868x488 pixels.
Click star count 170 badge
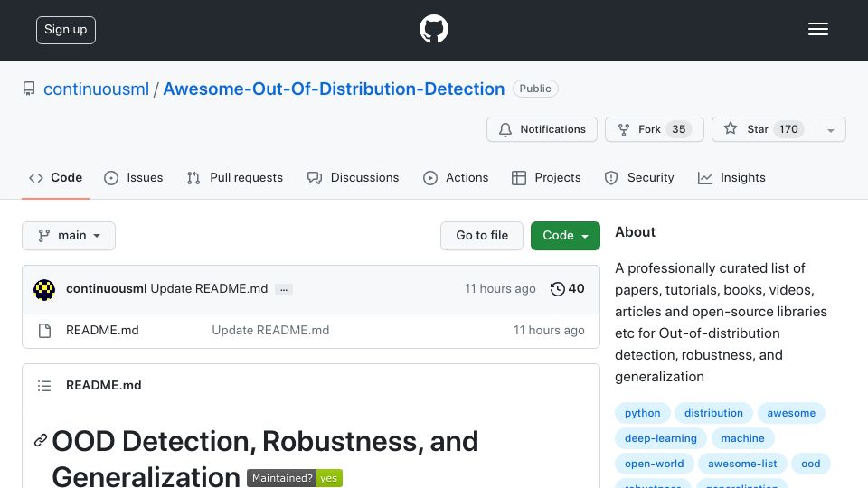point(788,129)
